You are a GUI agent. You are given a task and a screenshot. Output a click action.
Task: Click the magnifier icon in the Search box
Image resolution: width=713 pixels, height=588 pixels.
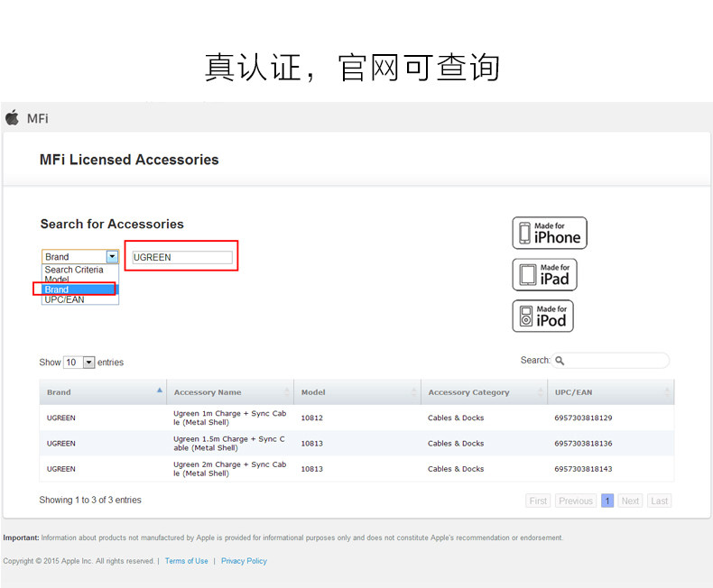[x=560, y=361]
